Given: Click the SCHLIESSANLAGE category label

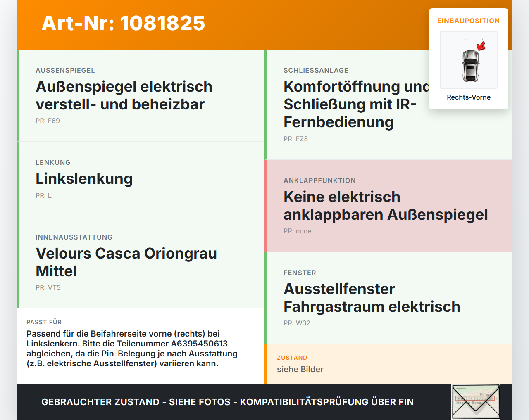Looking at the screenshot, I should coord(316,70).
